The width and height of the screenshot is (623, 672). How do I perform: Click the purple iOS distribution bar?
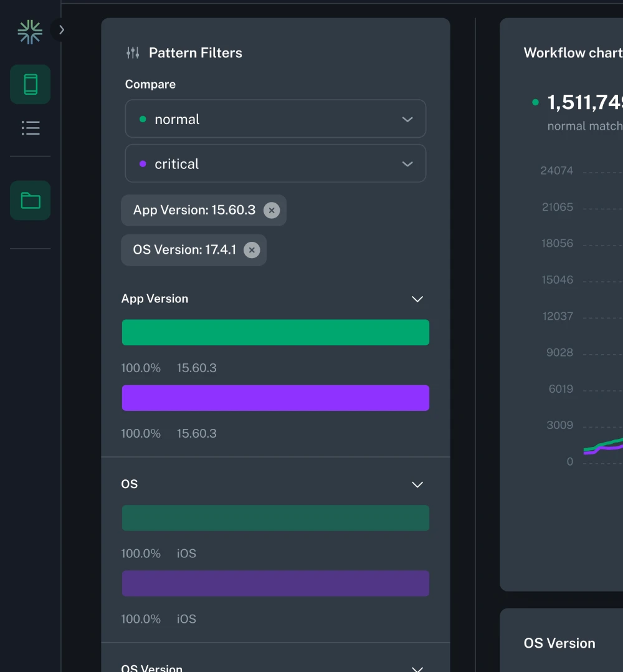(x=275, y=583)
